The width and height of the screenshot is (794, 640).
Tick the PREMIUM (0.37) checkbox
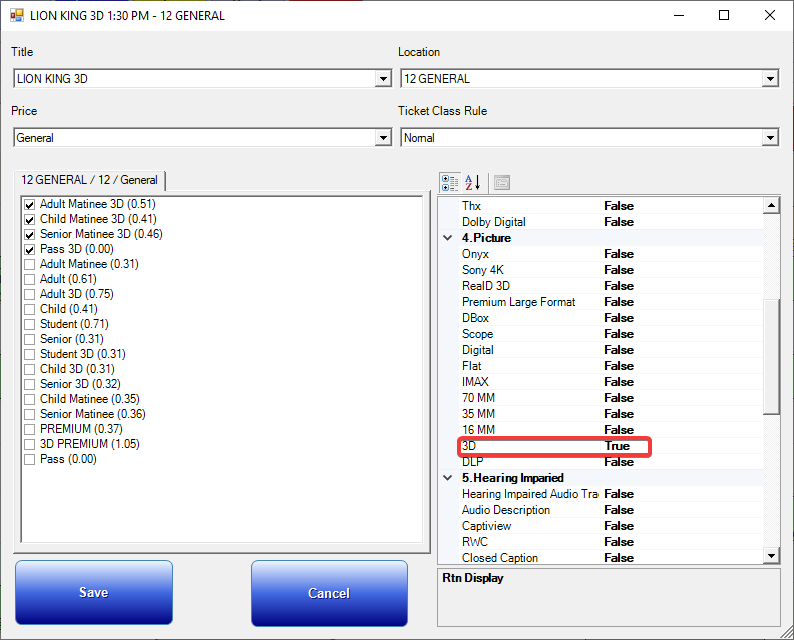(x=29, y=429)
